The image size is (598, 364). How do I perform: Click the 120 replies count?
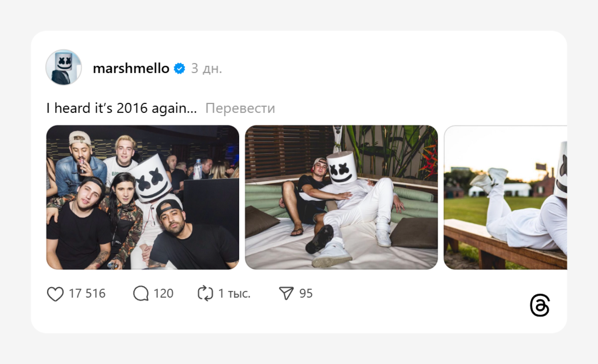click(164, 294)
